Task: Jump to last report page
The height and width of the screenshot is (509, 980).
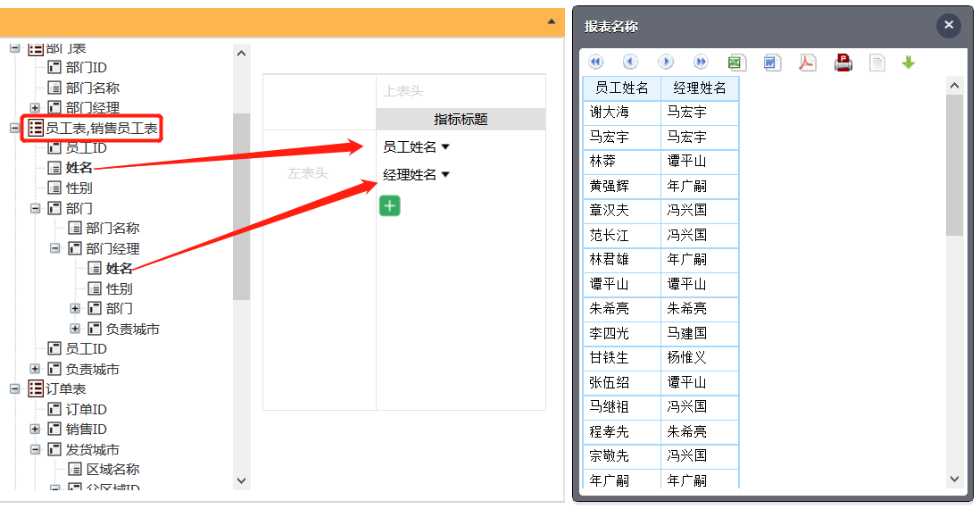Action: coord(701,63)
